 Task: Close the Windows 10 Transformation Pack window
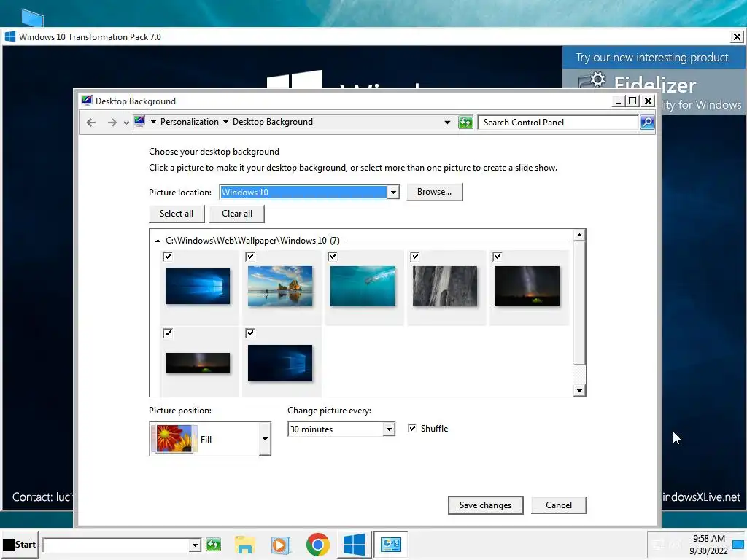737,36
